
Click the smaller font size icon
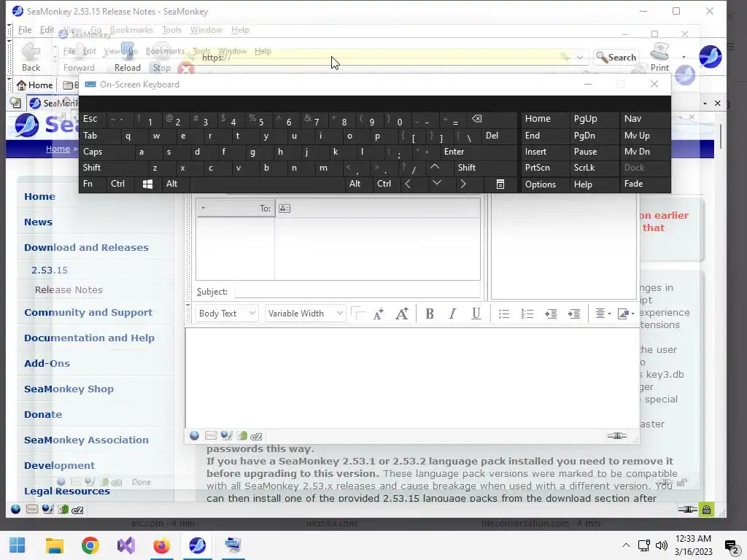tap(379, 314)
